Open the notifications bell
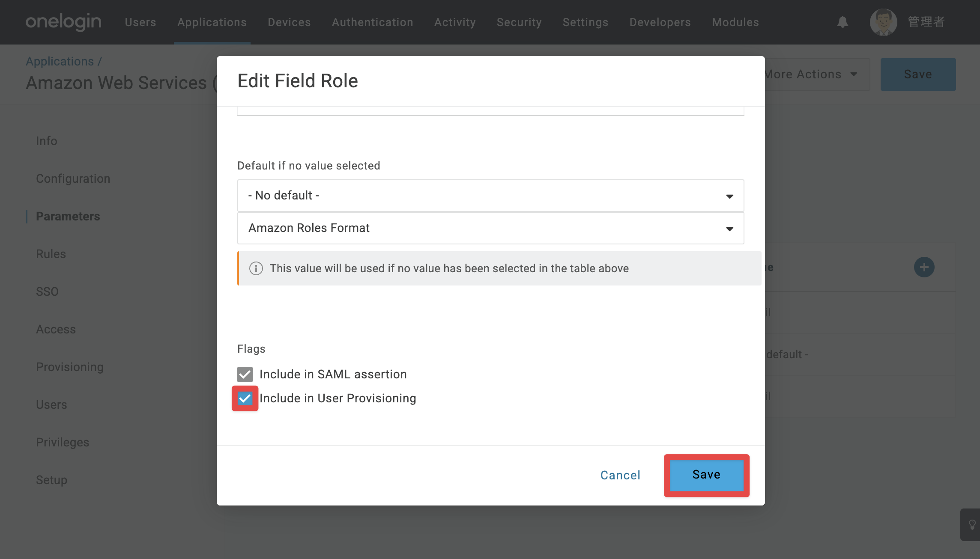 843,22
